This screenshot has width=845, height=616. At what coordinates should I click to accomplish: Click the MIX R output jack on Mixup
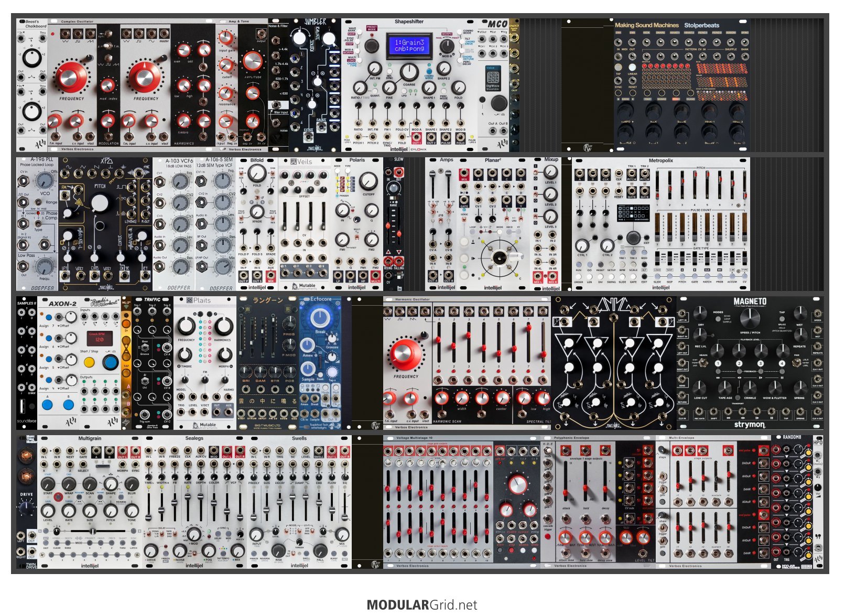tap(552, 276)
